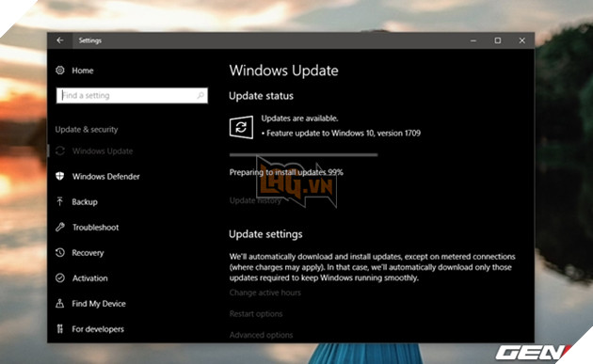Image resolution: width=593 pixels, height=364 pixels.
Task: Click the Feature update version 1709 text
Action: [344, 133]
